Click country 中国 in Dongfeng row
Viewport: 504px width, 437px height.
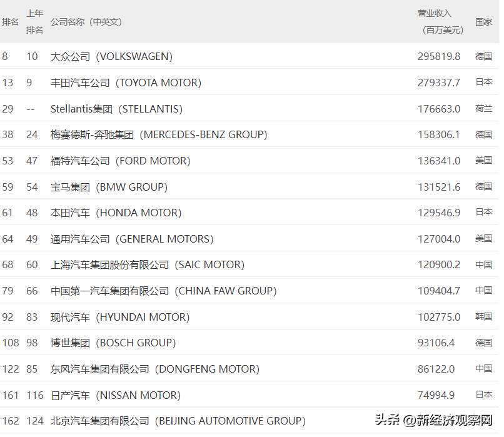coord(483,369)
